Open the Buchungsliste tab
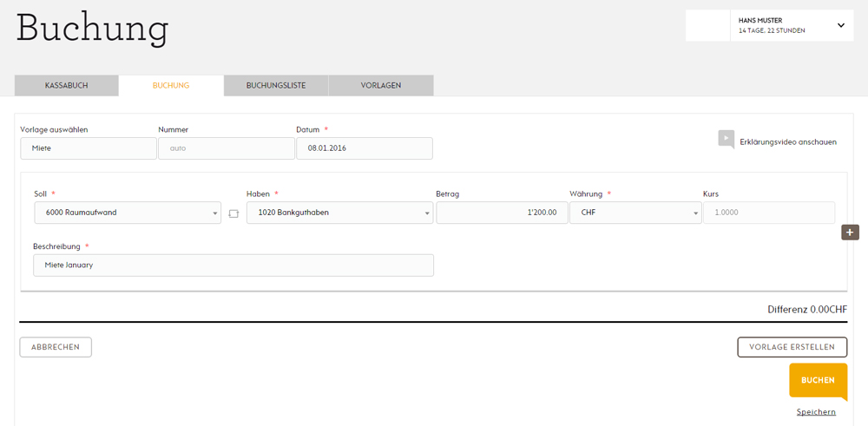 pos(276,86)
